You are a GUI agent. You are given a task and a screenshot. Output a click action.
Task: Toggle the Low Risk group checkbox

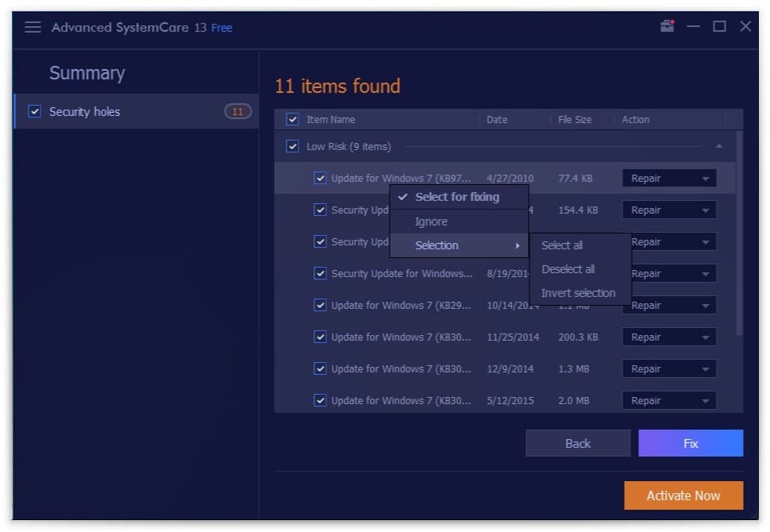pyautogui.click(x=292, y=146)
